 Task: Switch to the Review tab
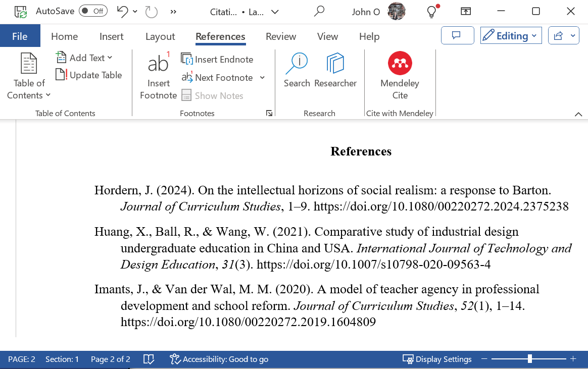tap(281, 36)
